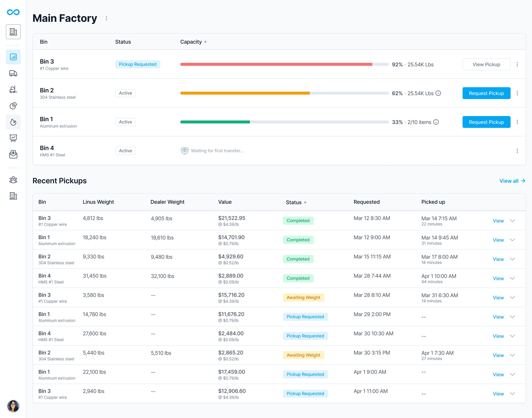Expand the Bin 4 Mar 30 pickup row

point(512,336)
